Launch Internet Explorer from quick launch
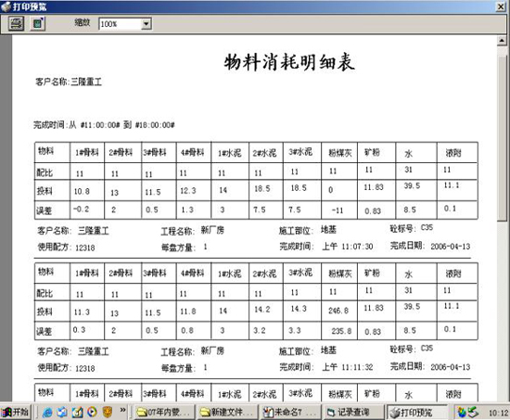510x420 pixels. click(x=47, y=413)
